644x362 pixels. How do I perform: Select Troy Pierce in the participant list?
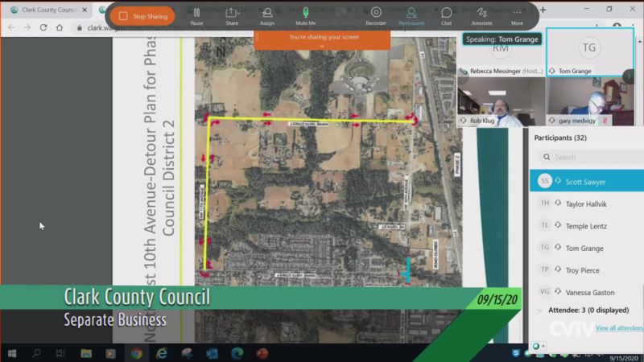[582, 270]
